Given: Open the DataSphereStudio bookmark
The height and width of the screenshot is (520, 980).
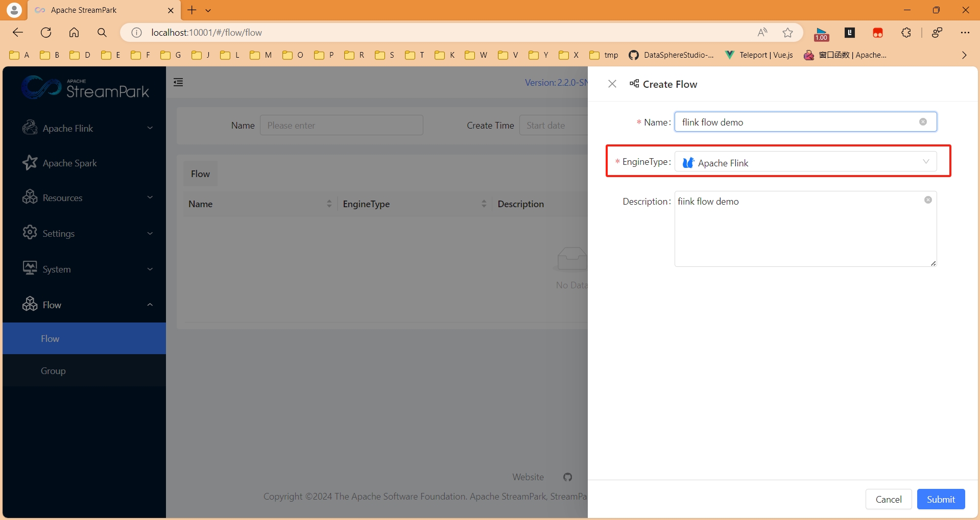Looking at the screenshot, I should click(671, 55).
